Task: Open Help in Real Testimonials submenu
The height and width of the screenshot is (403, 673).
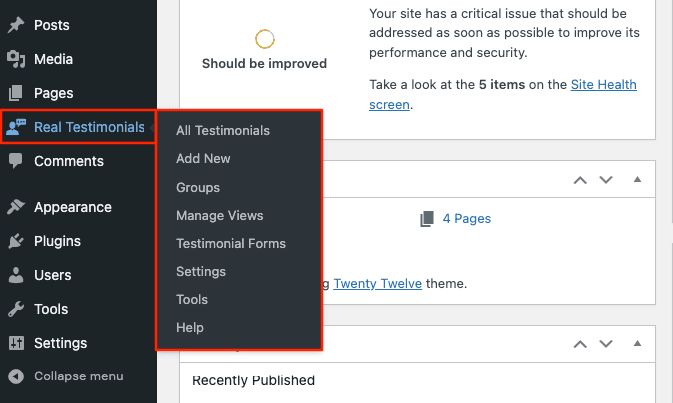Action: pos(190,327)
